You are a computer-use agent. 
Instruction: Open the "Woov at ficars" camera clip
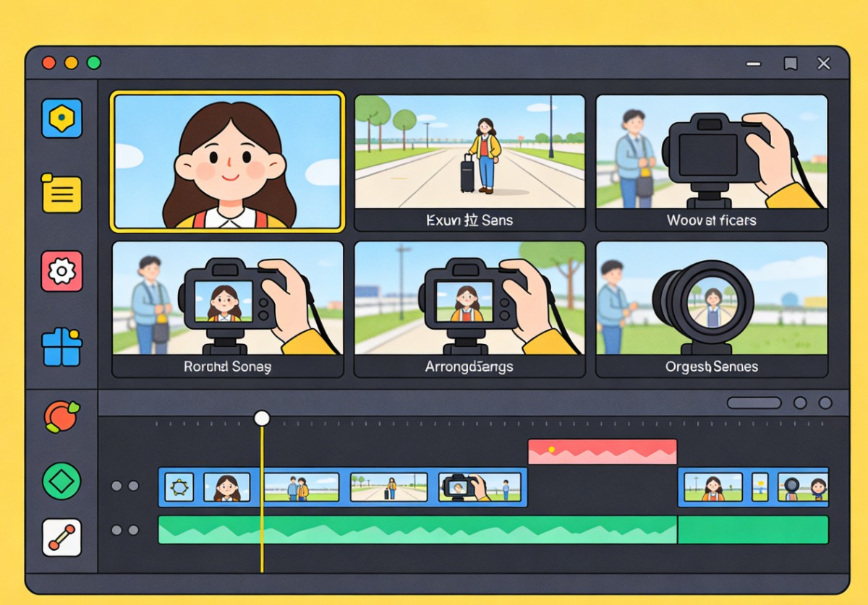[x=711, y=162]
